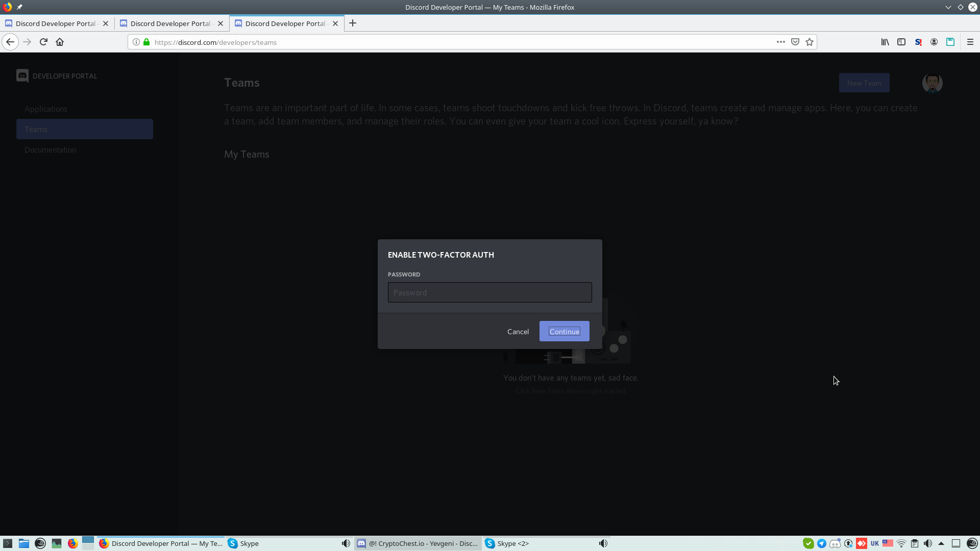Focus the Password input field
This screenshot has width=980, height=551.
point(489,292)
